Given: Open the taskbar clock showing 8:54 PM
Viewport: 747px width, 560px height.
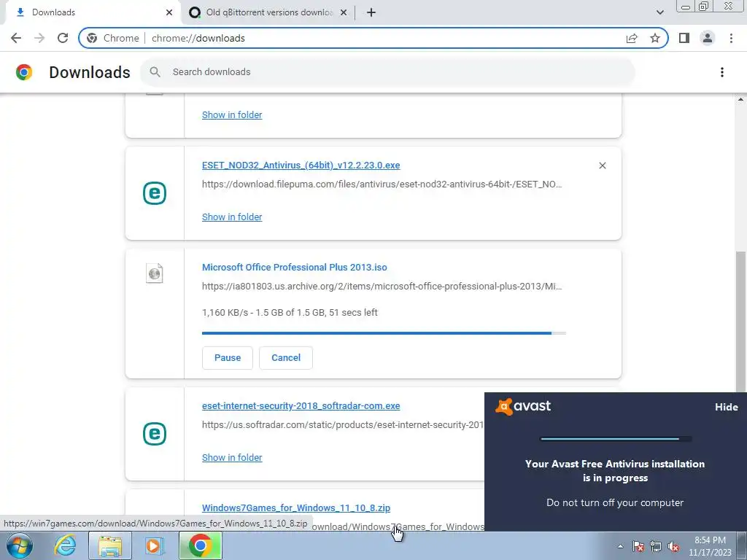Looking at the screenshot, I should point(710,546).
